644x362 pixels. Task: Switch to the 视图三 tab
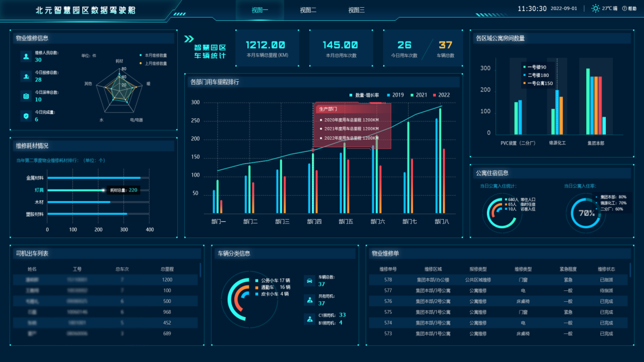356,10
